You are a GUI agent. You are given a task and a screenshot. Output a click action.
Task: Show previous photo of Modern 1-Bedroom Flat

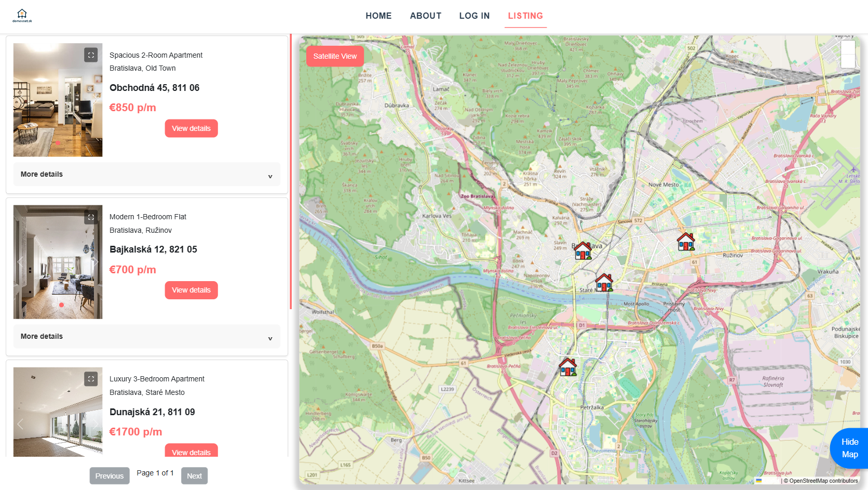20,262
